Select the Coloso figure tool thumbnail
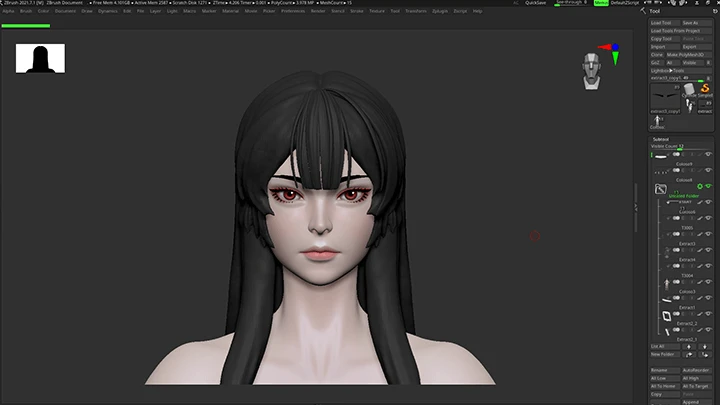This screenshot has height=405, width=720. coord(657,122)
